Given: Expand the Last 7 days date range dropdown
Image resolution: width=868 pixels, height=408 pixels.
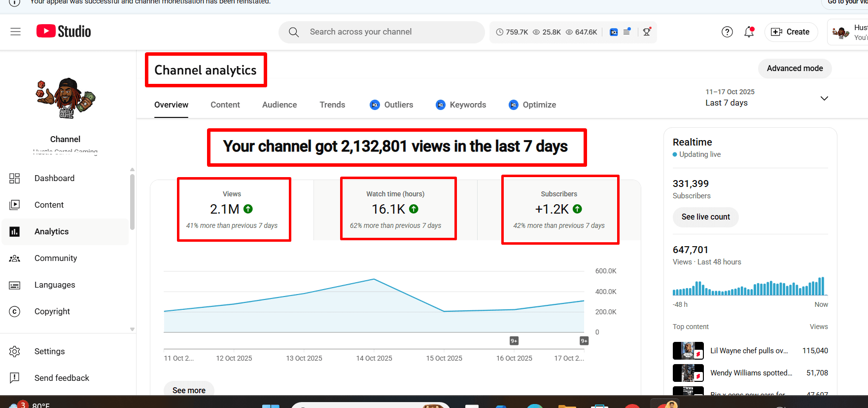Looking at the screenshot, I should click(x=767, y=98).
